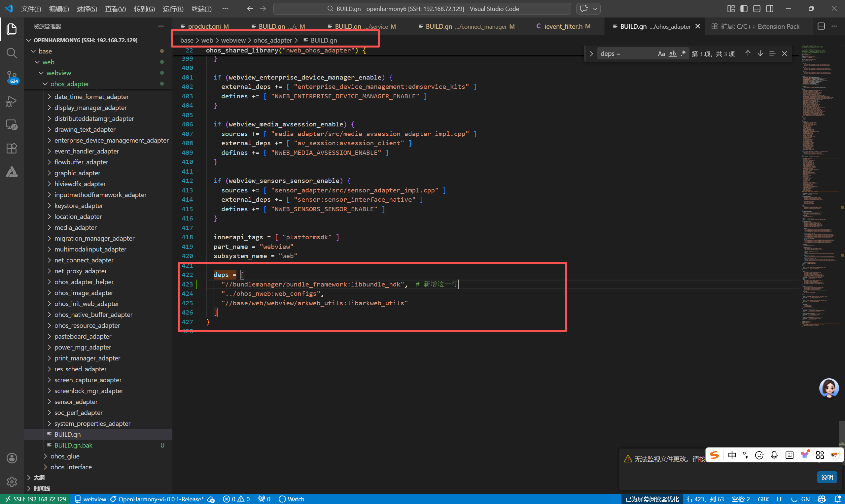Go to previous match in find widget
The image size is (845, 504).
click(748, 53)
